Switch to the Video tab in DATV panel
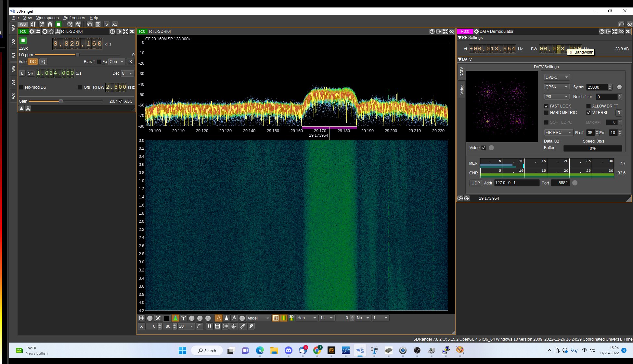Screen dimensions: 633x364 [462, 90]
